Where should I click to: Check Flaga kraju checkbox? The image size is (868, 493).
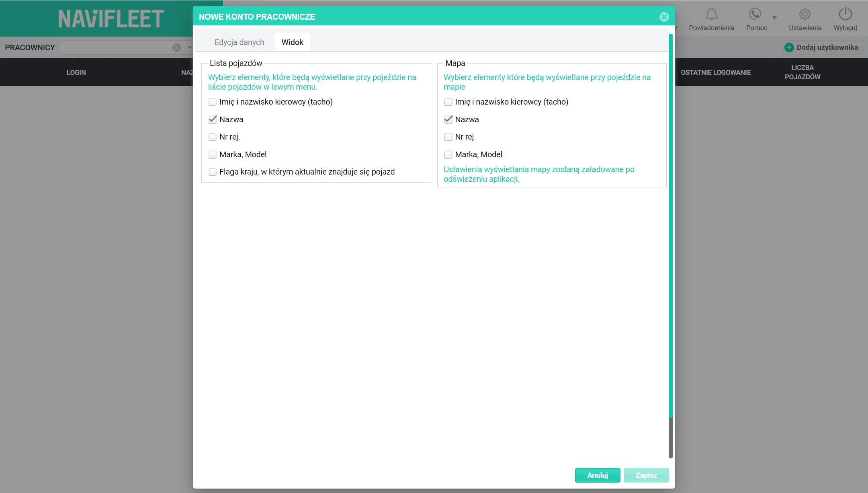click(213, 172)
